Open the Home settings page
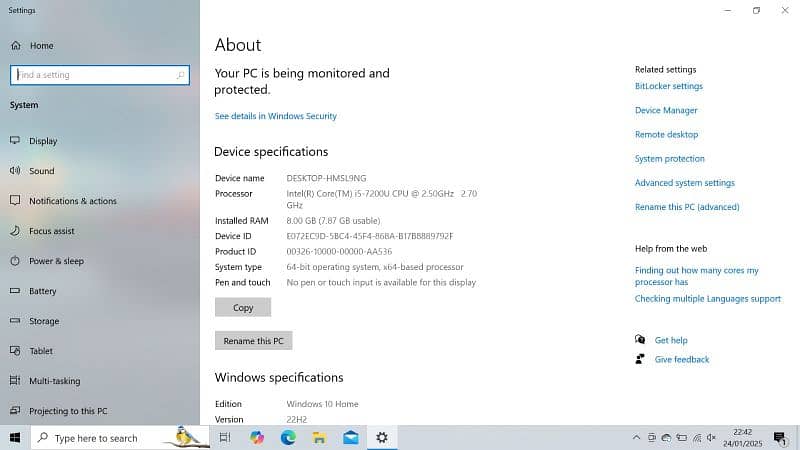Viewport: 800px width, 450px height. click(40, 46)
